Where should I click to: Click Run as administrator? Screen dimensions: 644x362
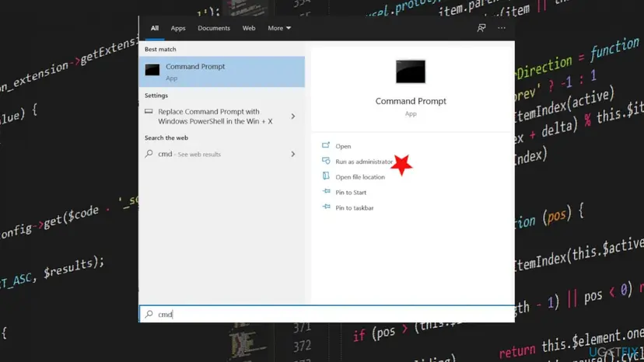[x=364, y=162]
